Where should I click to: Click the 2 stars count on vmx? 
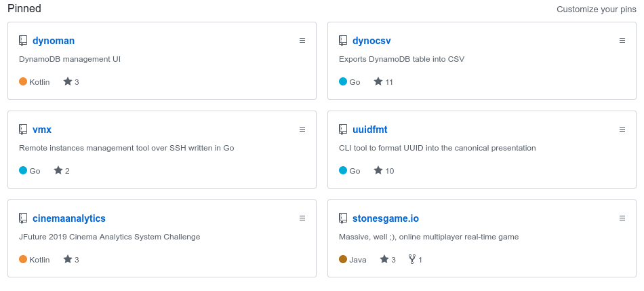(67, 171)
